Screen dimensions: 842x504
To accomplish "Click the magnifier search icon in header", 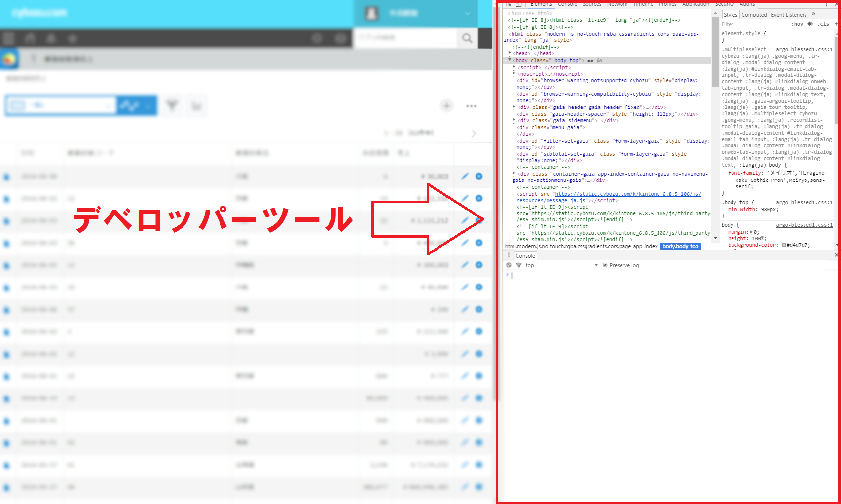I will [x=467, y=38].
